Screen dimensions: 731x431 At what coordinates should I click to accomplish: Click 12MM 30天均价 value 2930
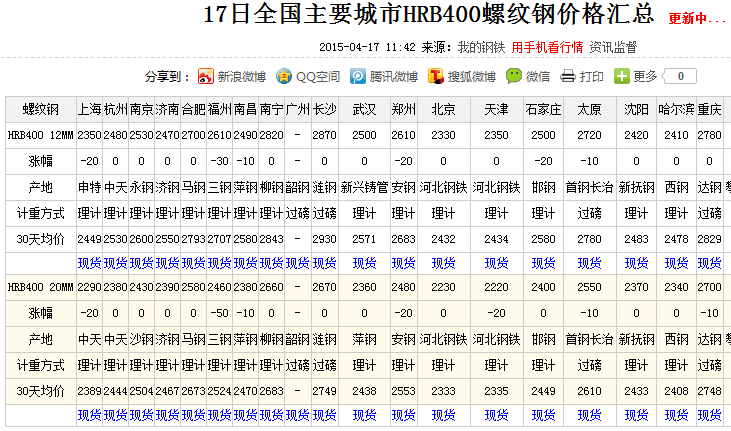point(324,239)
